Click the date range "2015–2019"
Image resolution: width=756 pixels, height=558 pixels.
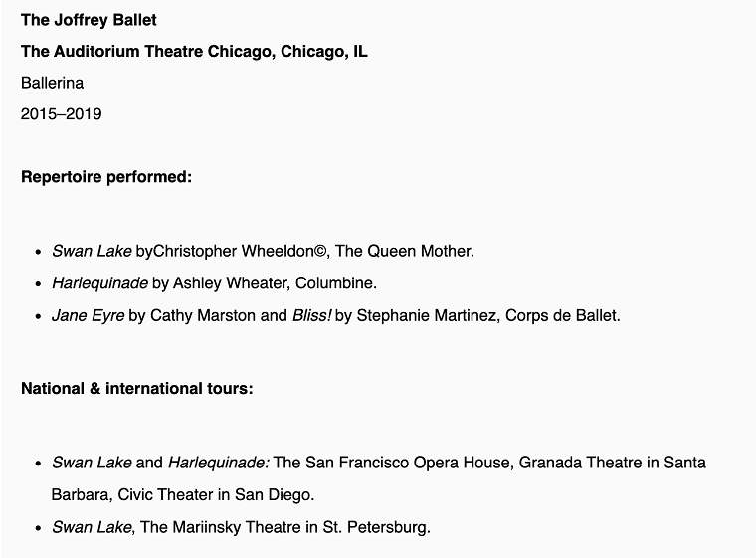pos(61,113)
